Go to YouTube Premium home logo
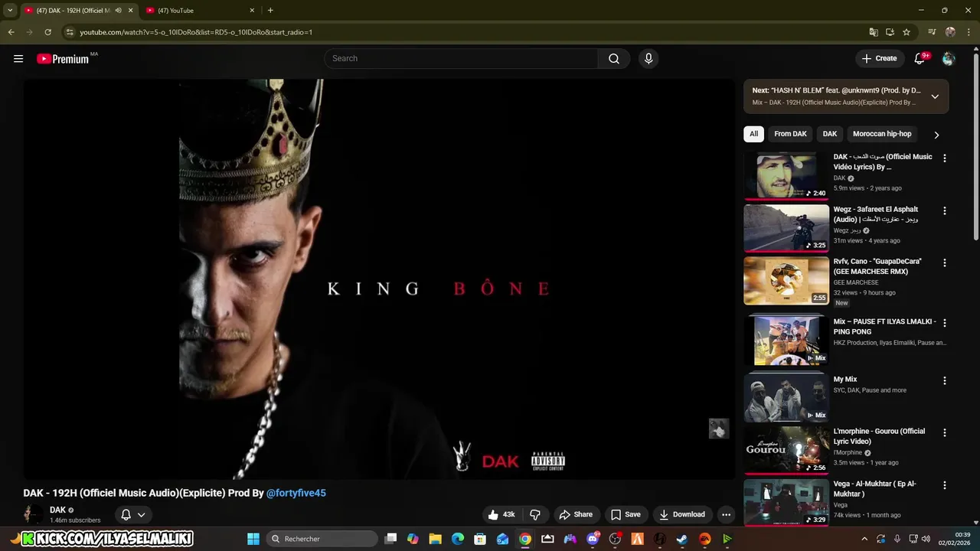 click(63, 59)
